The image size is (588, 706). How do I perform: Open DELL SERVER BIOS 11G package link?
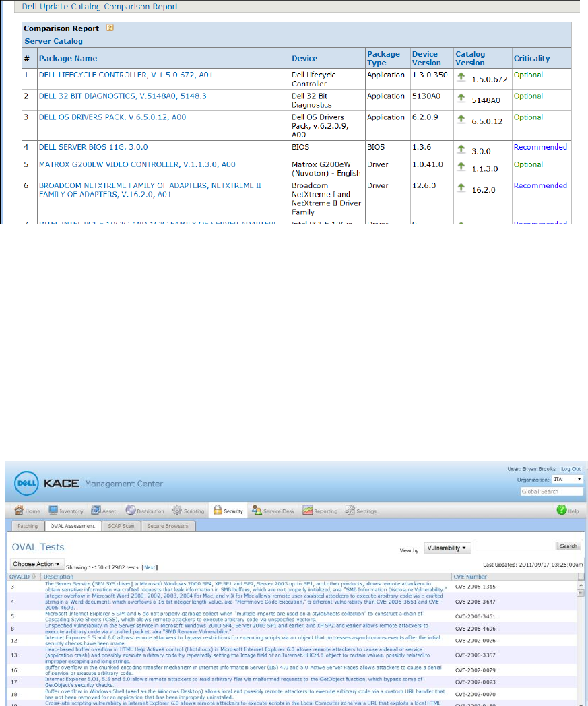[93, 148]
